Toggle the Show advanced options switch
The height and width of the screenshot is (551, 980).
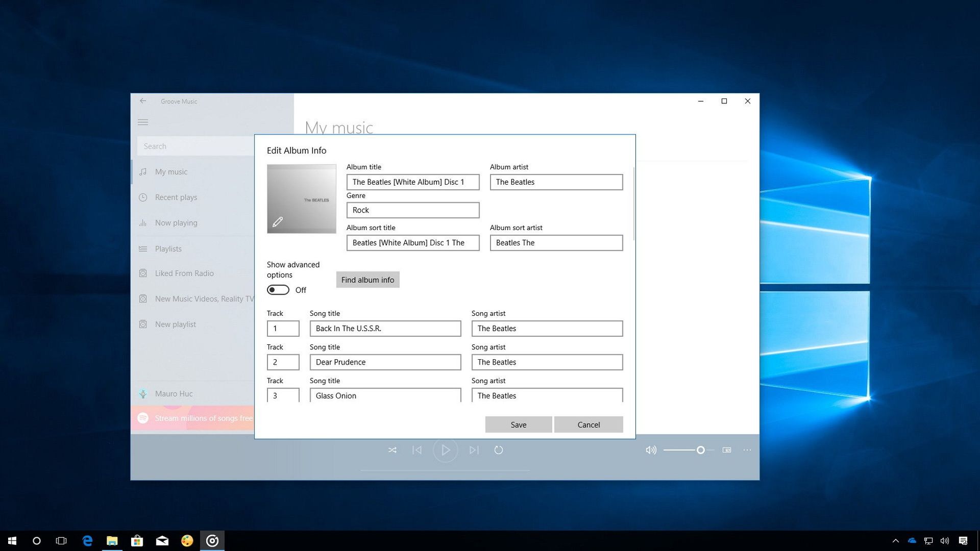coord(278,289)
